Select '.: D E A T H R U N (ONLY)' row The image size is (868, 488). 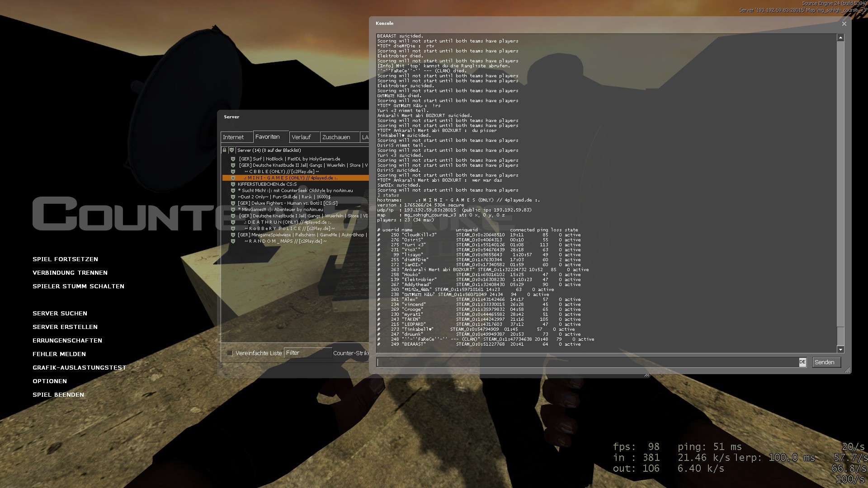pos(296,222)
